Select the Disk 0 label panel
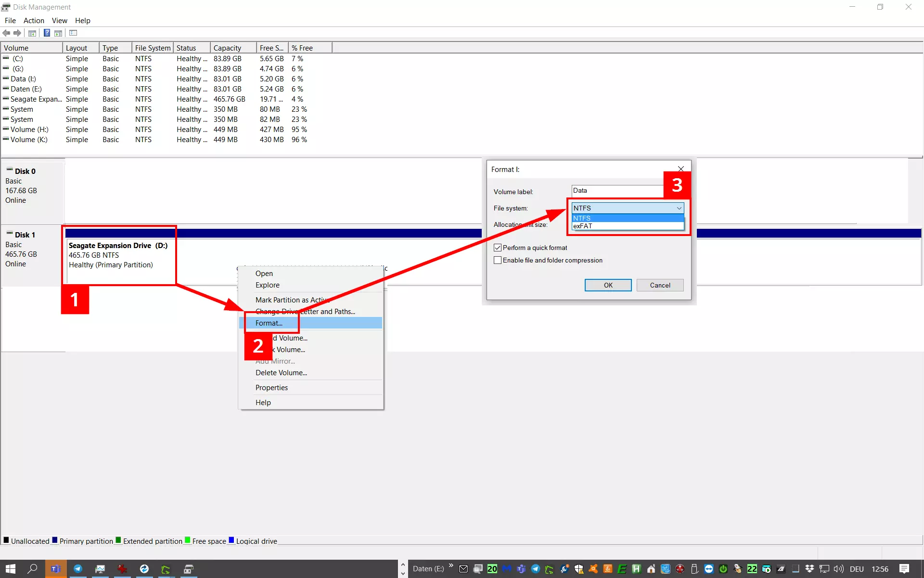 33,191
